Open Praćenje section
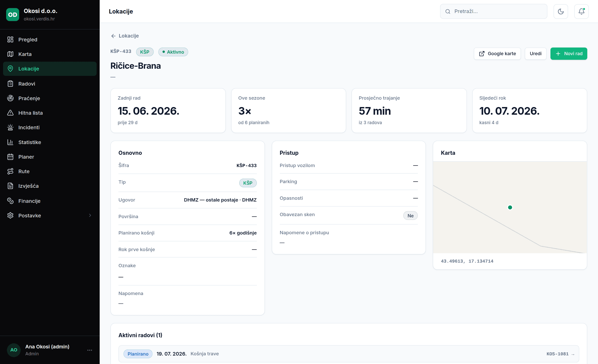This screenshot has height=364, width=598. tap(50, 98)
